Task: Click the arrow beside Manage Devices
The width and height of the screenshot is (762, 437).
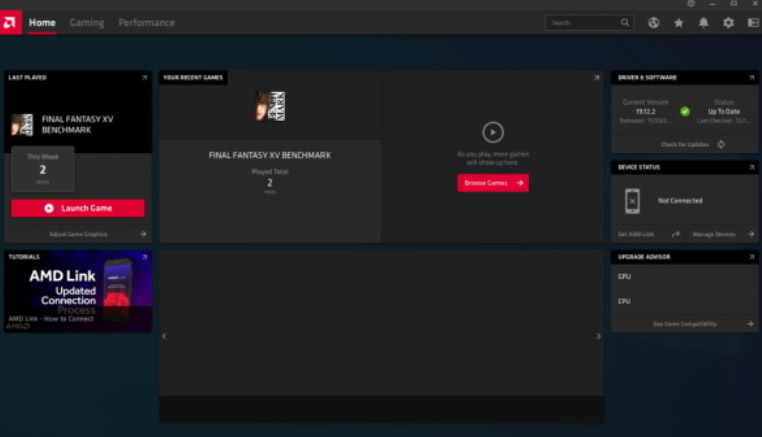Action: click(x=751, y=234)
